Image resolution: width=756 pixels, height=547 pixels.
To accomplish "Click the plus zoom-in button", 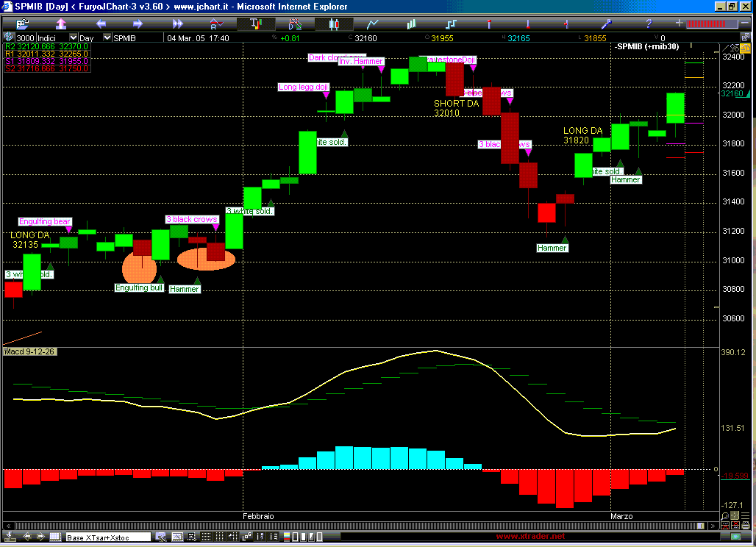I will (678, 24).
